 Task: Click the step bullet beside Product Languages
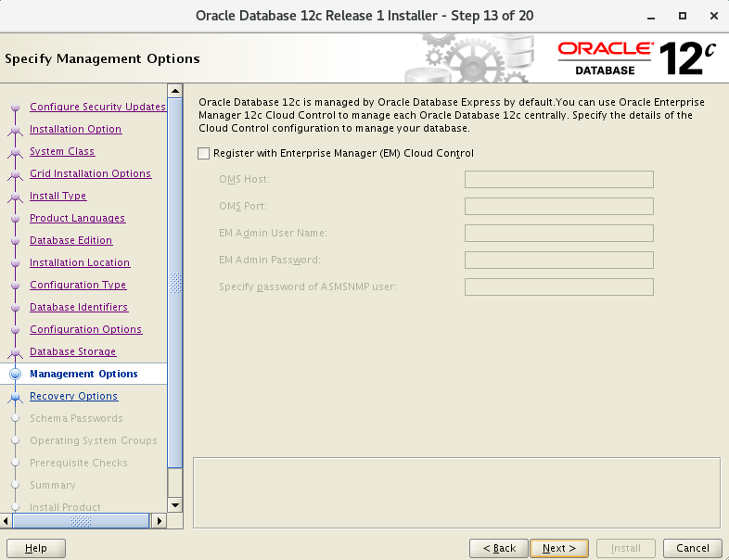click(x=15, y=219)
